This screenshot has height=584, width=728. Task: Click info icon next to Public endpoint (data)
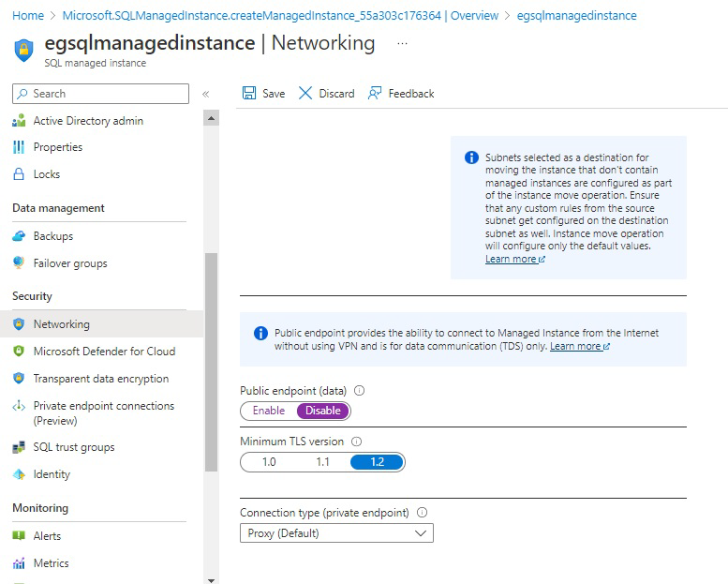point(360,391)
